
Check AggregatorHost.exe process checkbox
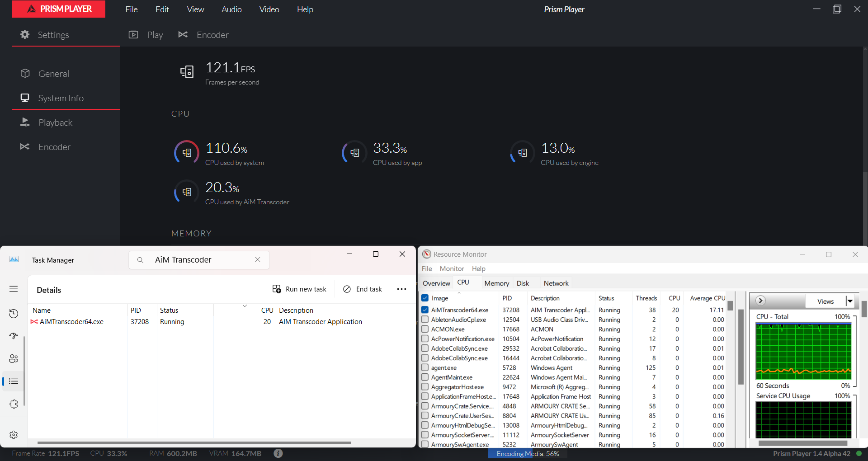point(425,386)
